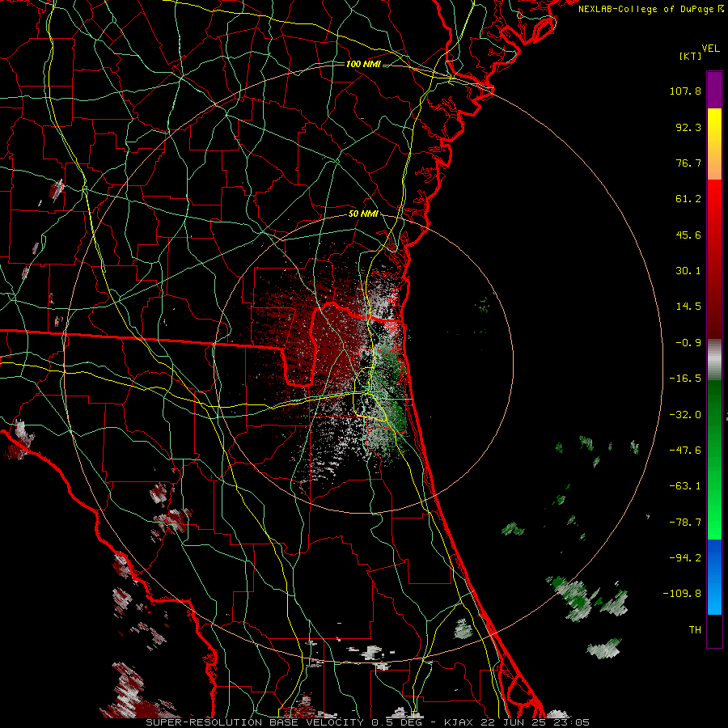Select the -63.1 scale value
This screenshot has width=728, height=728.
685,486
